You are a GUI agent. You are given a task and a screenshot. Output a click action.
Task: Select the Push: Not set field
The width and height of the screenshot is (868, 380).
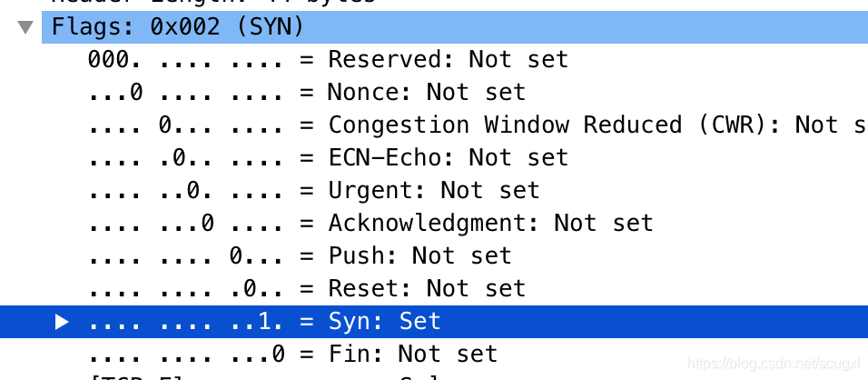300,255
